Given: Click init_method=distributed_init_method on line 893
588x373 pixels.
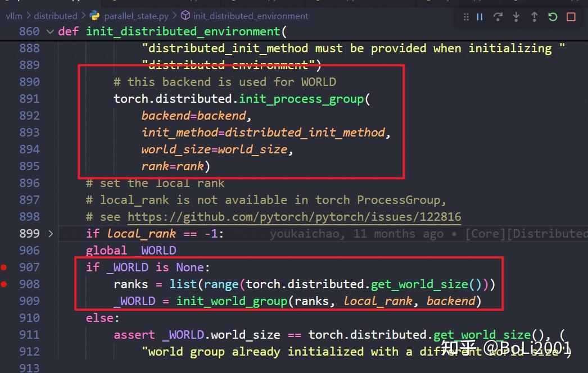Looking at the screenshot, I should tap(263, 133).
